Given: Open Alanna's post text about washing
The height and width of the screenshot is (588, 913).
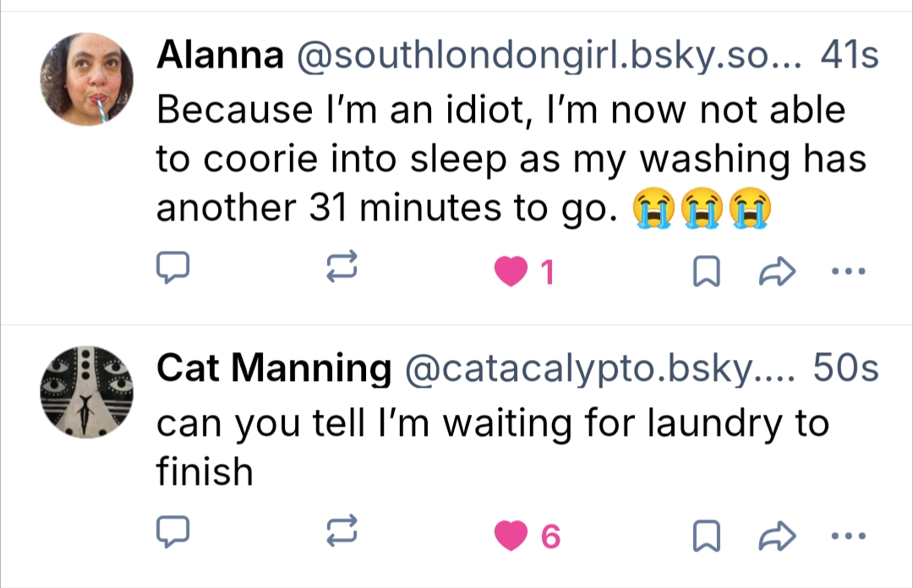Looking at the screenshot, I should 499,161.
